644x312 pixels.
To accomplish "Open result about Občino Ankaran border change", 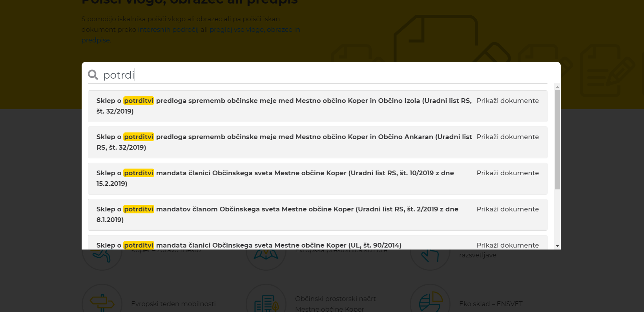I will click(284, 142).
